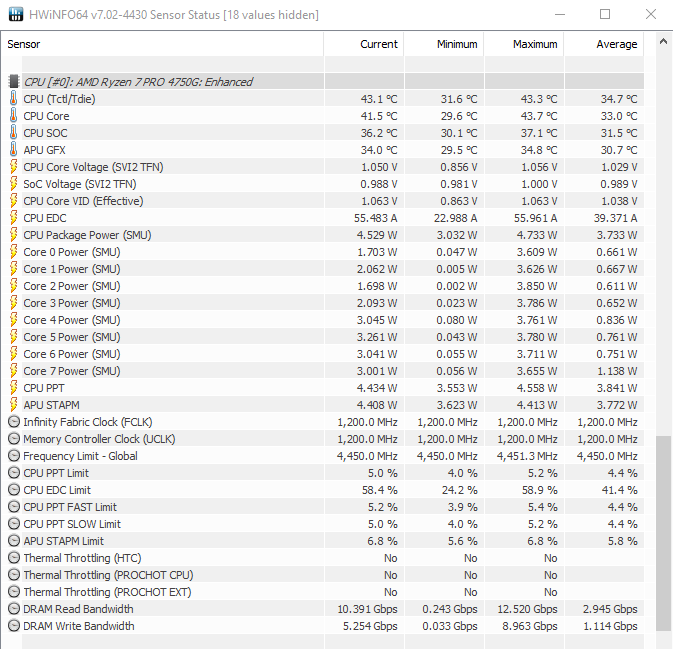This screenshot has height=649, width=673.
Task: Click clock icon beside Frequency Limit - Global
Action: point(14,455)
